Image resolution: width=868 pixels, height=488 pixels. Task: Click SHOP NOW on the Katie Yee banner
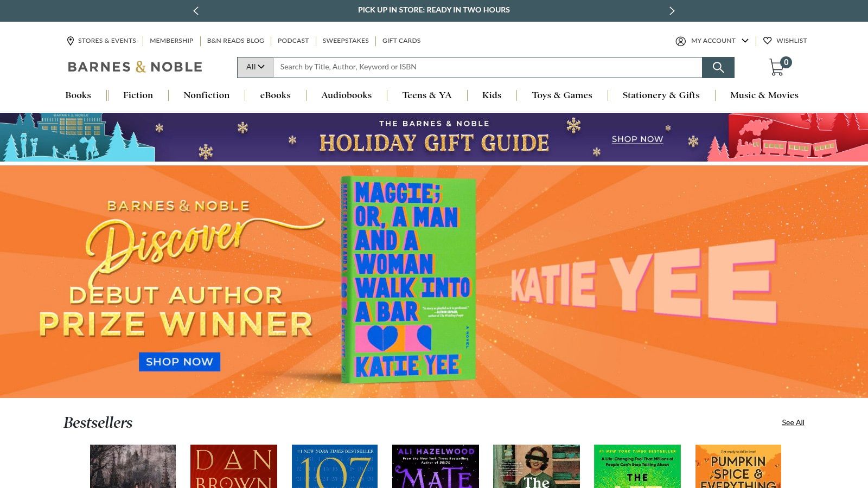pos(180,362)
